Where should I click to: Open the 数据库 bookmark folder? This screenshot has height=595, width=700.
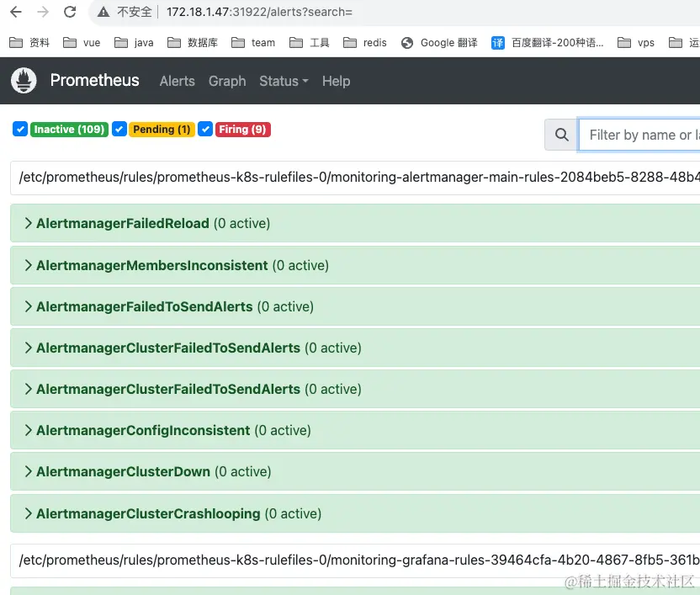pos(193,42)
